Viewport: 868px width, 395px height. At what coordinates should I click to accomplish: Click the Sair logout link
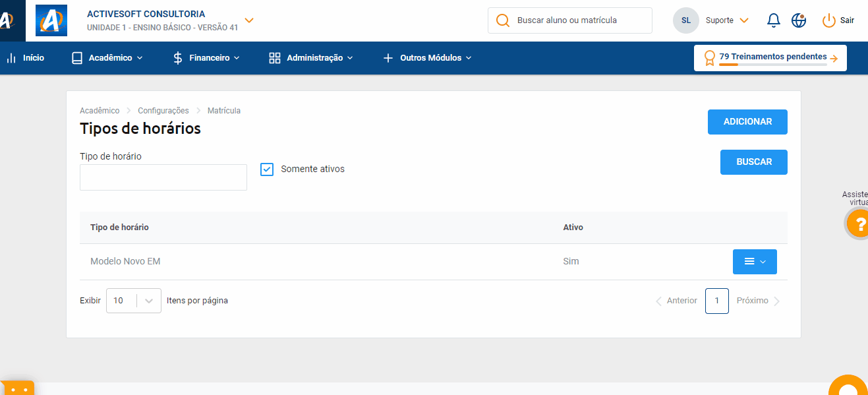coord(847,20)
